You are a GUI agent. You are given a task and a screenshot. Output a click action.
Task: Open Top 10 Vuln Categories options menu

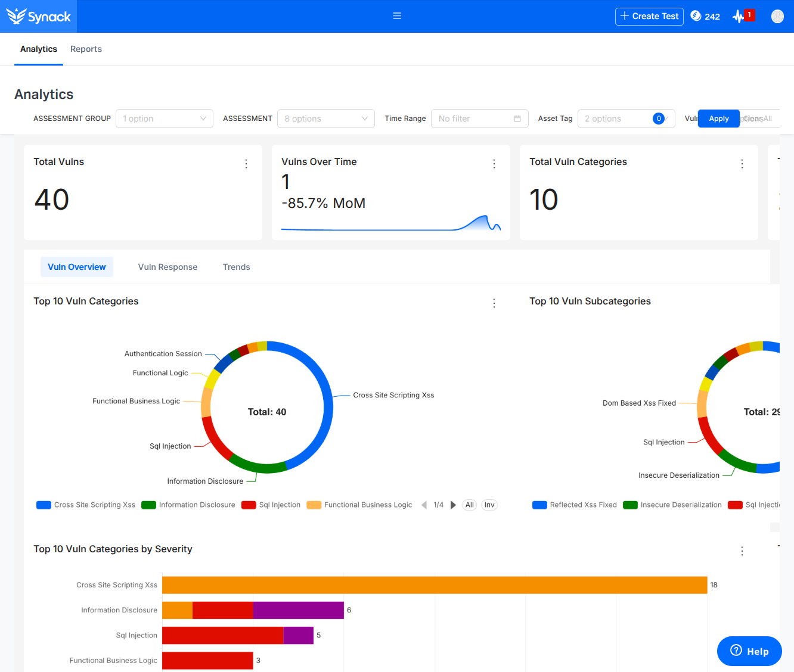pos(494,303)
